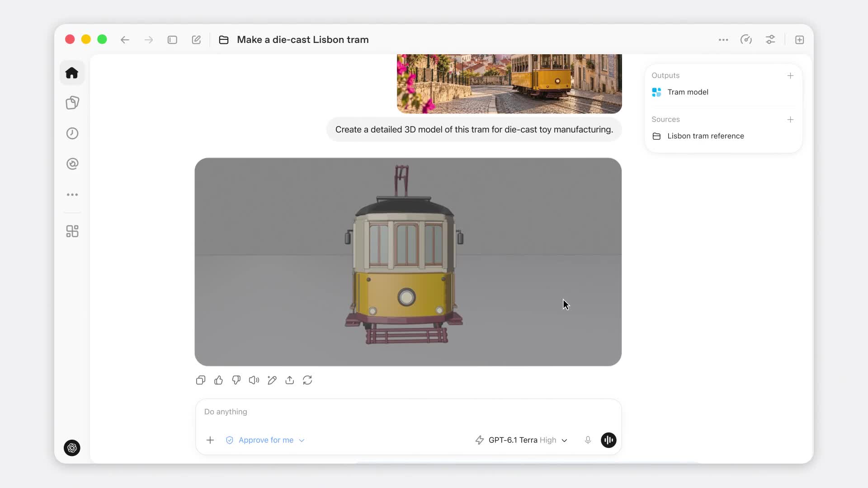The height and width of the screenshot is (488, 868).
Task: Open the Home icon in the sidebar
Action: point(72,73)
